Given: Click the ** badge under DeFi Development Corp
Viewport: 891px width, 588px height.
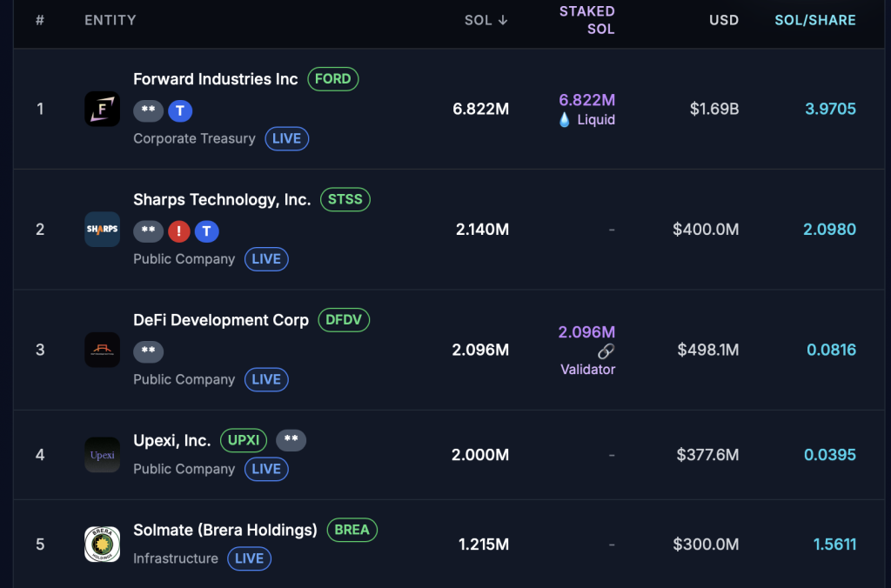Looking at the screenshot, I should 148,351.
